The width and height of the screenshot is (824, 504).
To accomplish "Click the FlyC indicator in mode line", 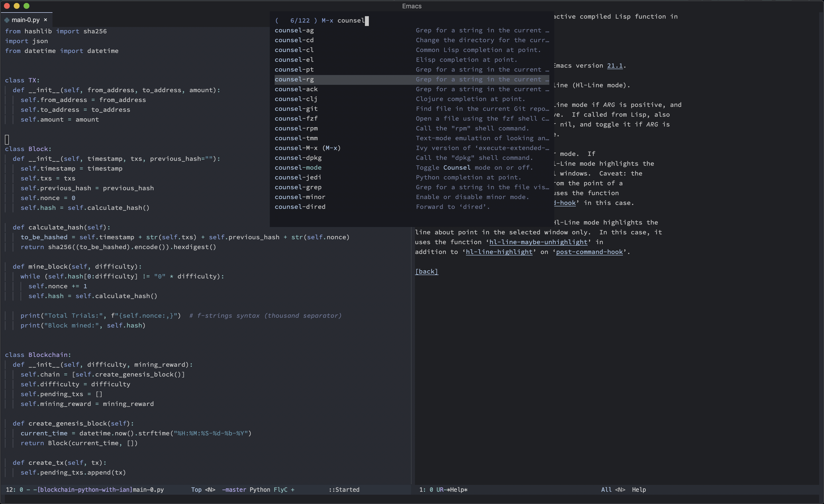I will click(280, 490).
